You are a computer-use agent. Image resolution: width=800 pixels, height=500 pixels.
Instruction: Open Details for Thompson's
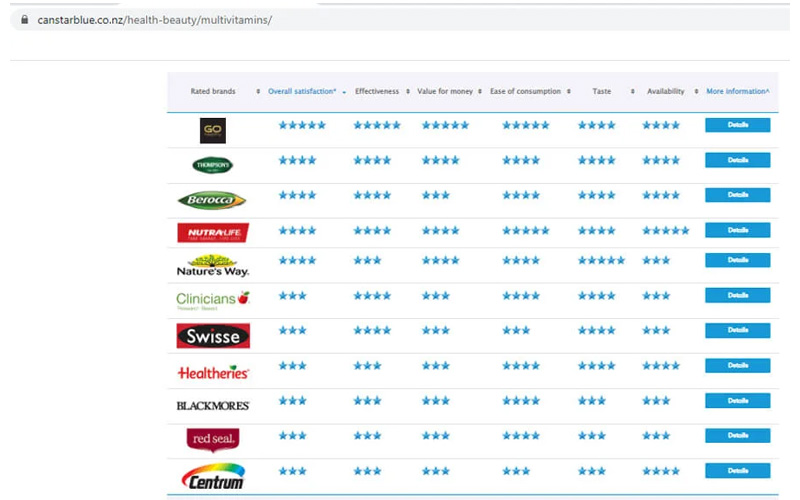[x=738, y=160]
